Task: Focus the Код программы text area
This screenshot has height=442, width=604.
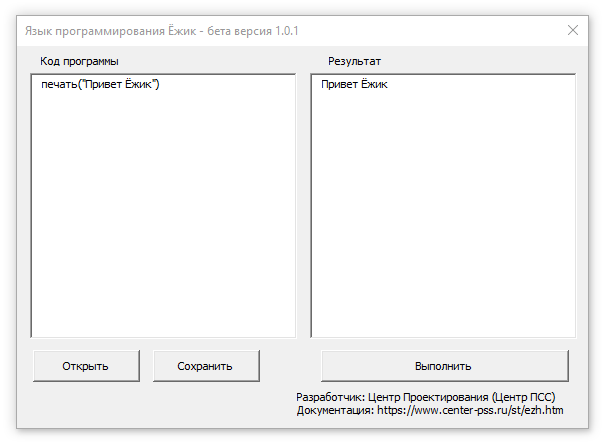Action: coord(163,206)
